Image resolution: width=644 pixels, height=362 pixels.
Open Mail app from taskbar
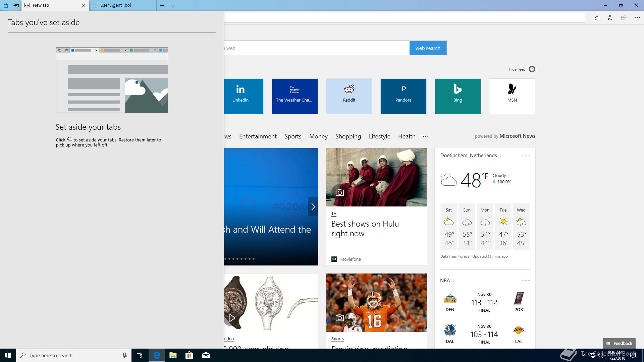pos(206,355)
